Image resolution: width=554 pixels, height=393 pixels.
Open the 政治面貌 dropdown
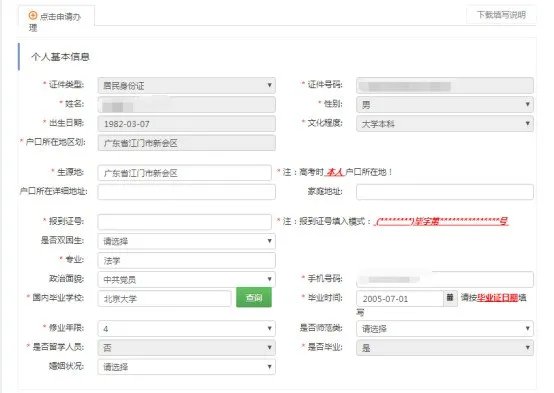[187, 280]
